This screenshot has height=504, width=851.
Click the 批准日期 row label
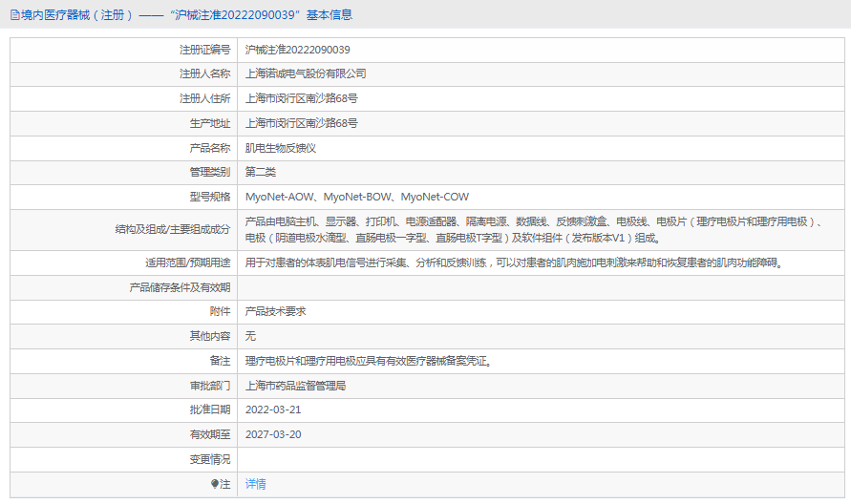coord(210,409)
